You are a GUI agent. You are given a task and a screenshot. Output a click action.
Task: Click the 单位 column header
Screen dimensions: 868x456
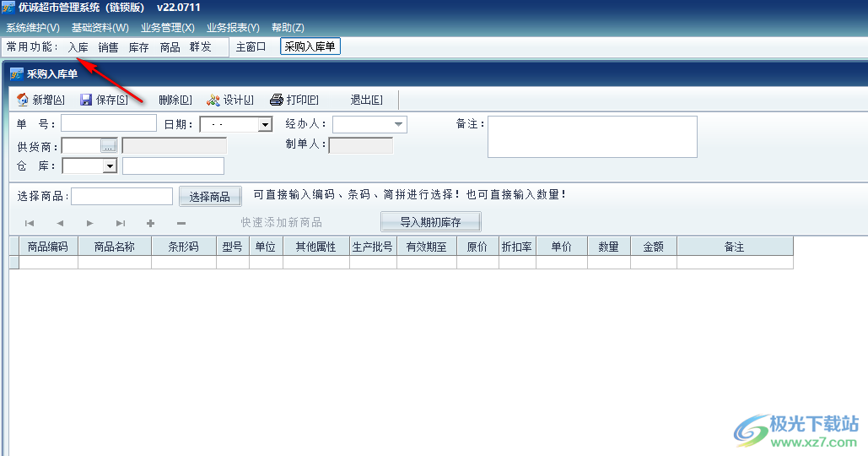[266, 247]
